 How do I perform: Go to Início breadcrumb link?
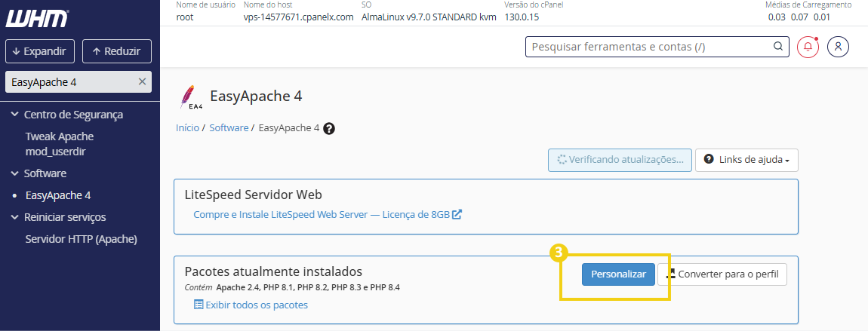[187, 127]
